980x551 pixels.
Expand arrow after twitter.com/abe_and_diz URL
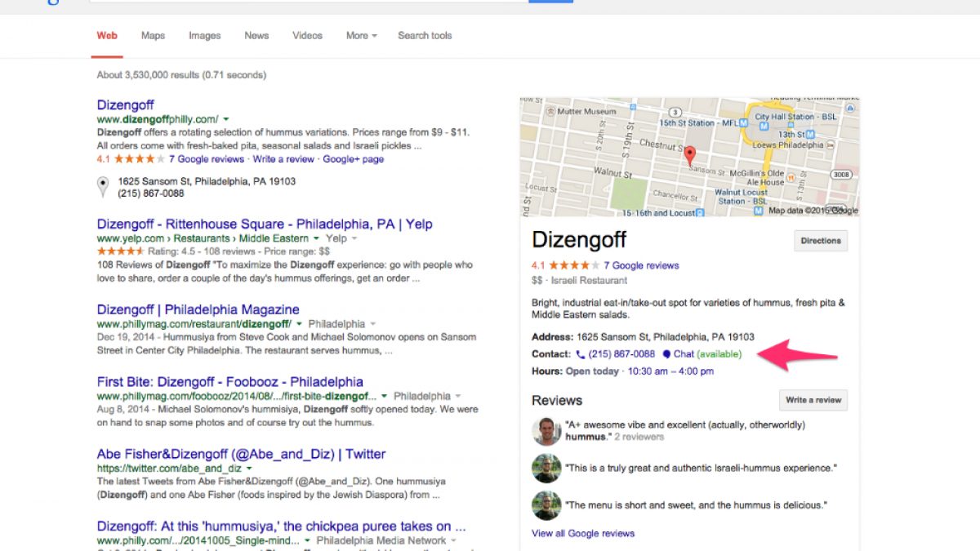click(x=249, y=469)
